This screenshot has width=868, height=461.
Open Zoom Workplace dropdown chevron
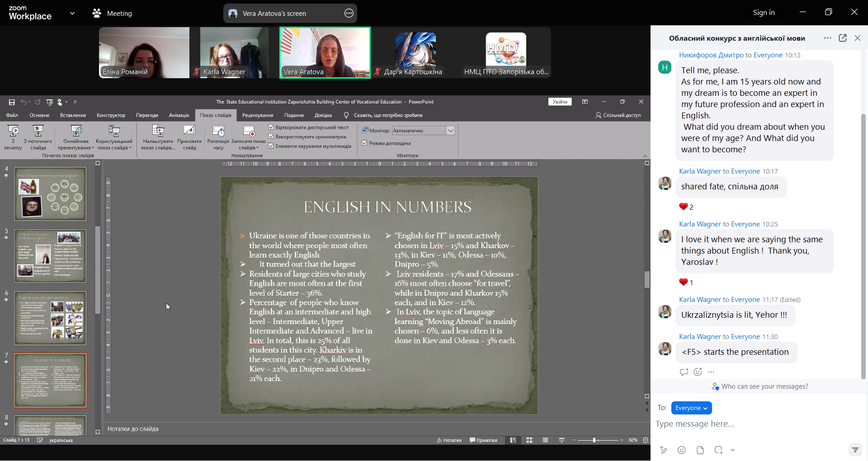(x=72, y=14)
